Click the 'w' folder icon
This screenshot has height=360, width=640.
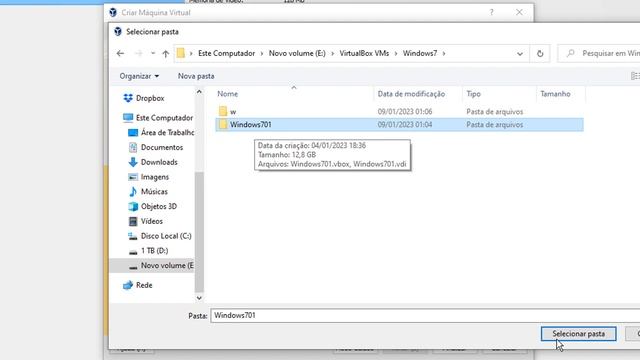click(222, 111)
